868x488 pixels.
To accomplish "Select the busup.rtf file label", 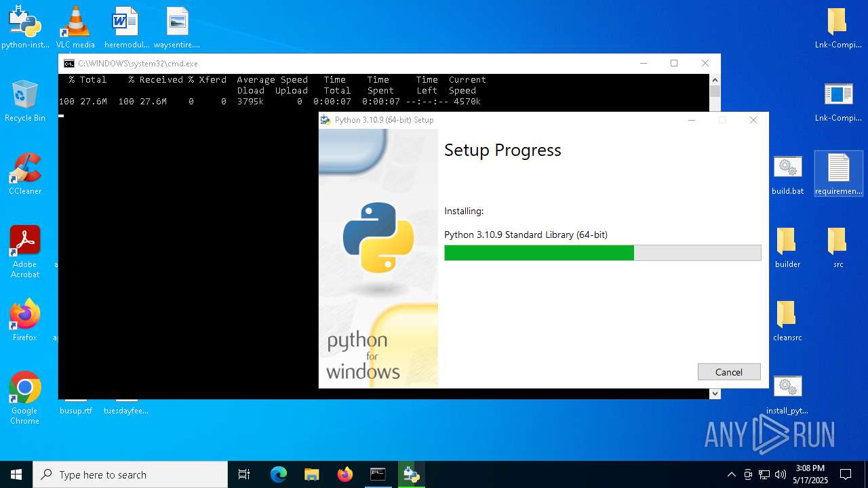I will (x=76, y=411).
